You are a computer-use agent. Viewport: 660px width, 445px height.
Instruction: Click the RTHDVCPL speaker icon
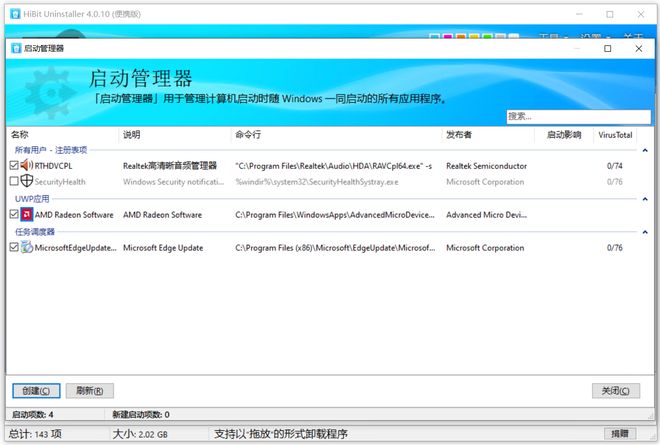(x=27, y=165)
